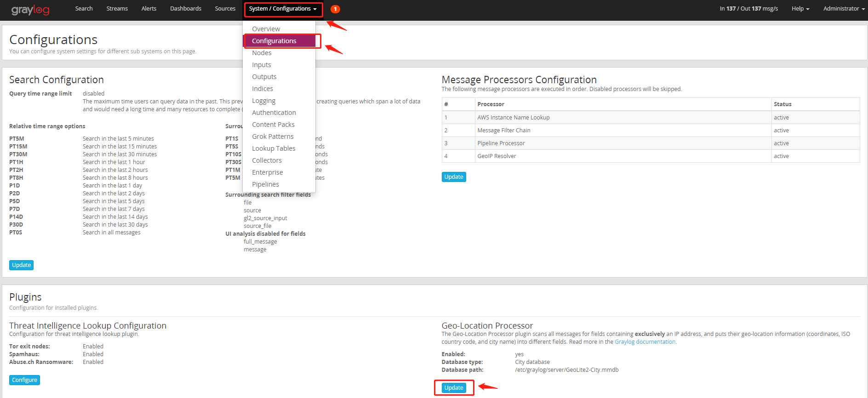Click 'Search in the last 8 hours' text
This screenshot has width=868, height=398.
115,178
